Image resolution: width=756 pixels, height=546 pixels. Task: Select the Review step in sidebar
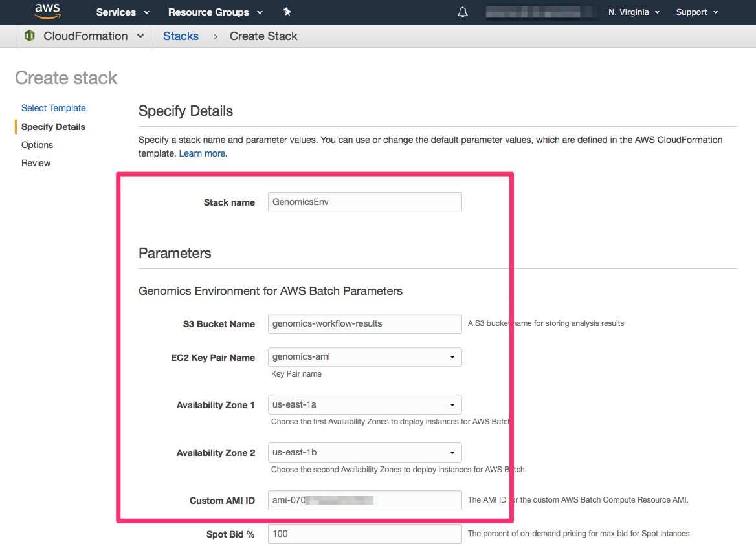click(36, 164)
